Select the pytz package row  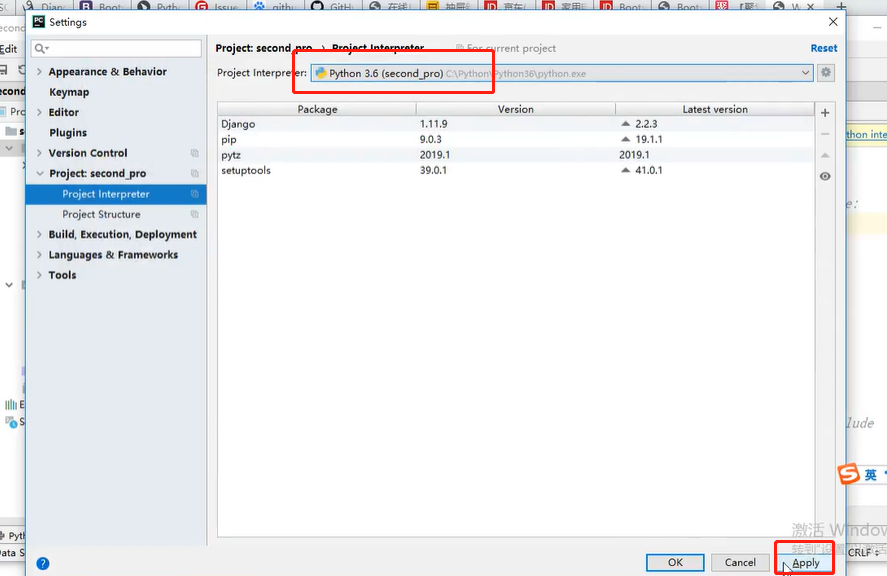click(x=515, y=154)
